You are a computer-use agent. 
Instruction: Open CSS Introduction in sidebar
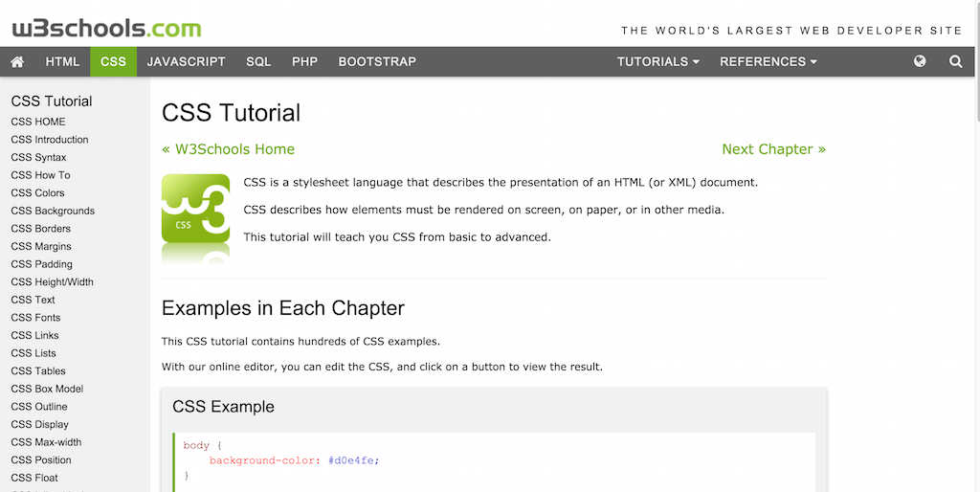[50, 140]
